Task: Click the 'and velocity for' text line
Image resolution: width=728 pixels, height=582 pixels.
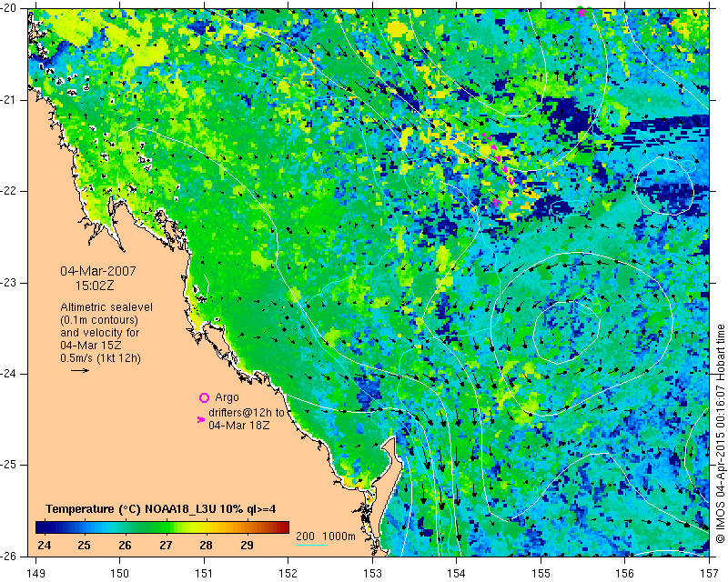Action: [x=100, y=333]
